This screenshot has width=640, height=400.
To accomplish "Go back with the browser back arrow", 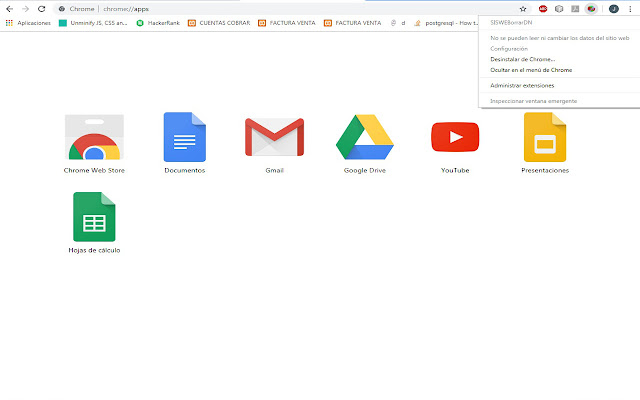I will tap(9, 9).
